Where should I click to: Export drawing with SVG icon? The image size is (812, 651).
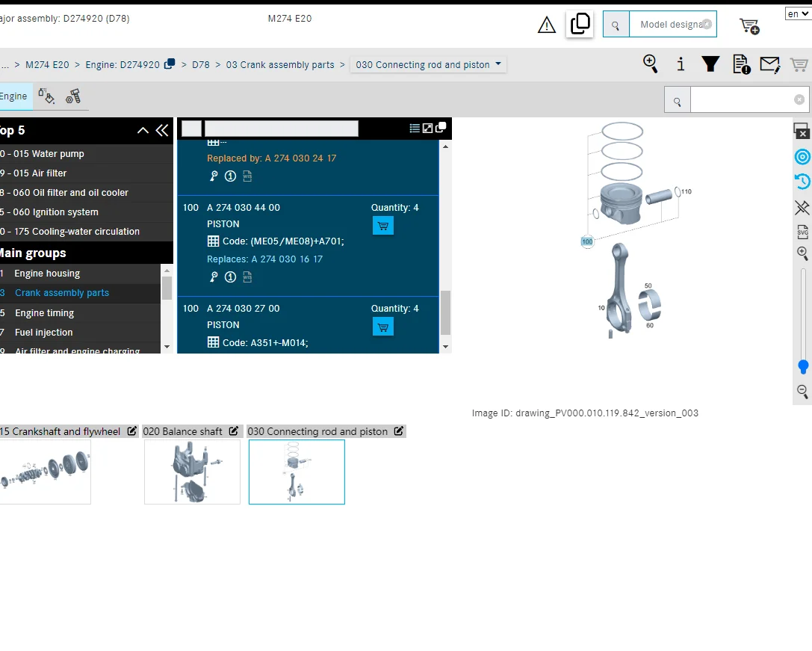pyautogui.click(x=803, y=232)
